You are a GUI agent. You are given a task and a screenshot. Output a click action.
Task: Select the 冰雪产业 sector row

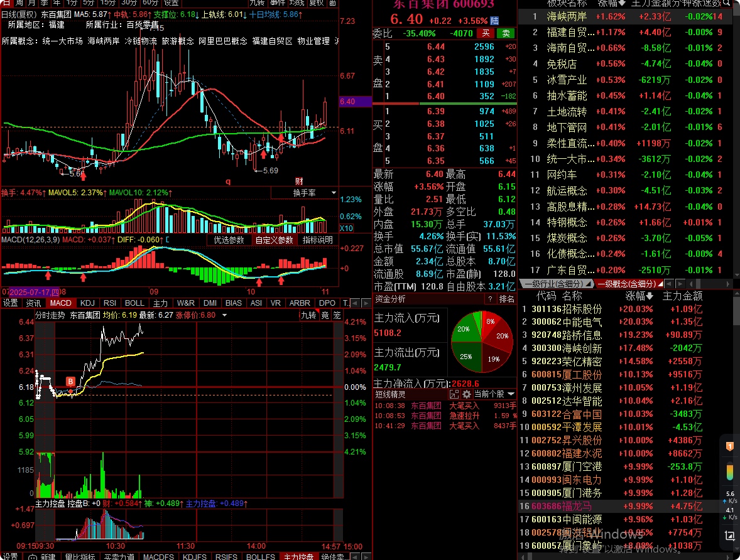coord(626,80)
